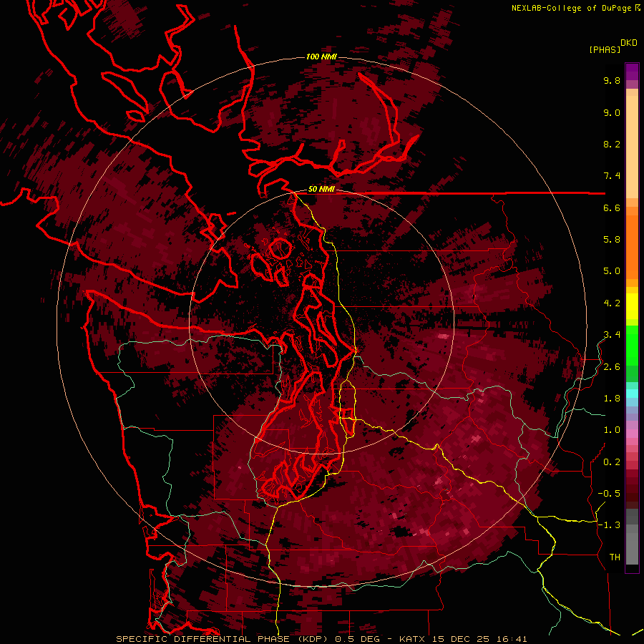Click the 0.5 DEG elevation text in caption
This screenshot has width=644, height=644.
pos(358,639)
